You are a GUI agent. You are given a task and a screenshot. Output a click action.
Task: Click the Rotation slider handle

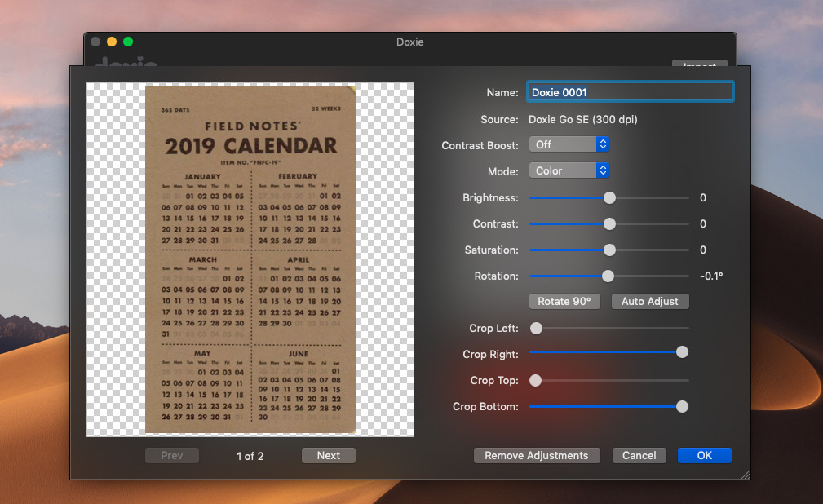click(x=608, y=276)
